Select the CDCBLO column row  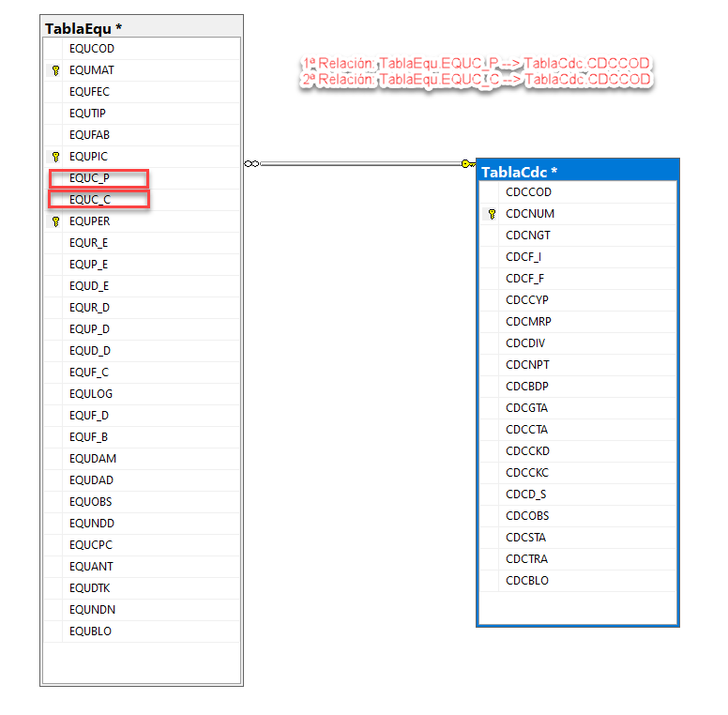pos(578,581)
